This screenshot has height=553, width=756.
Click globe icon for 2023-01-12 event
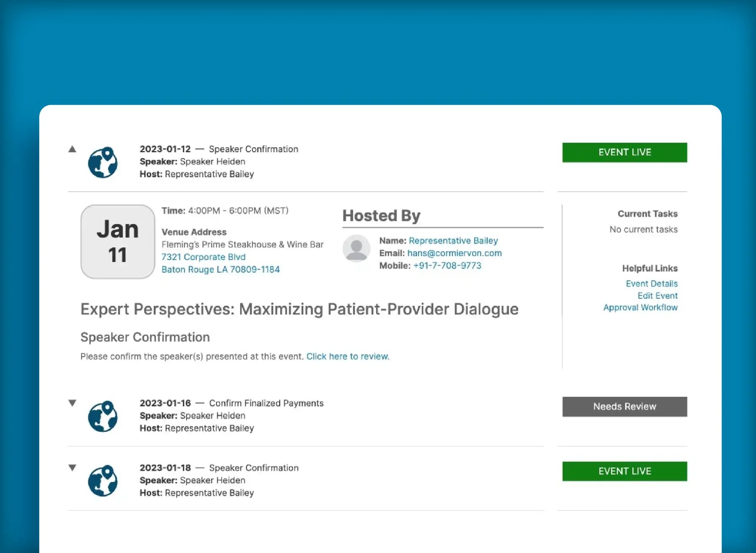(103, 163)
